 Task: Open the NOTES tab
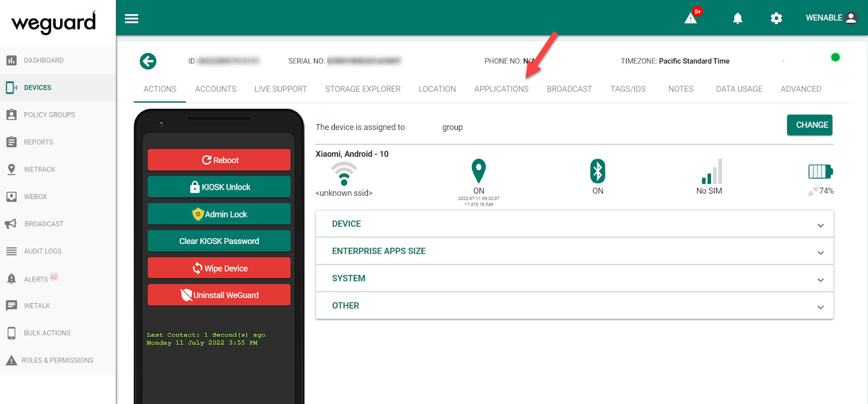[681, 89]
